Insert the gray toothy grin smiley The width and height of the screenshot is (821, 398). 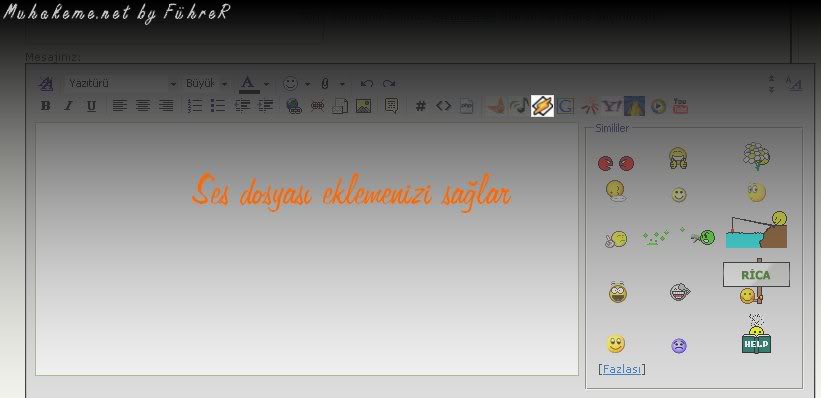click(680, 292)
